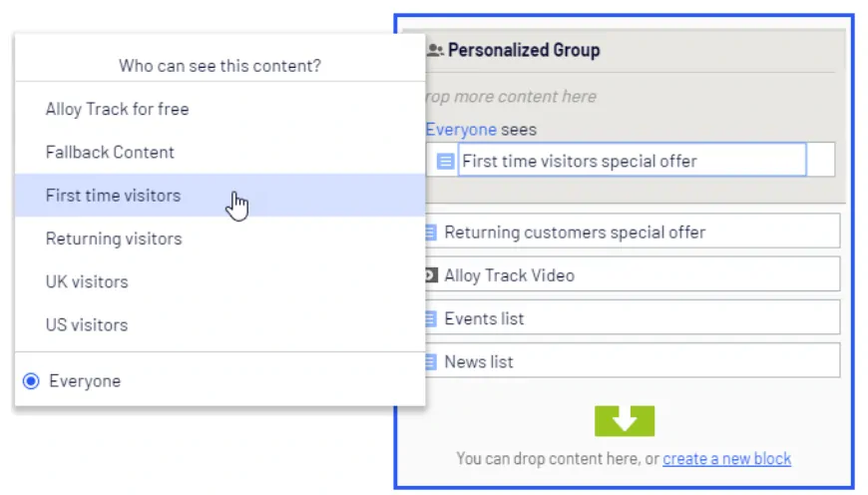Select the Fallback Content option
868x495 pixels.
(220, 153)
